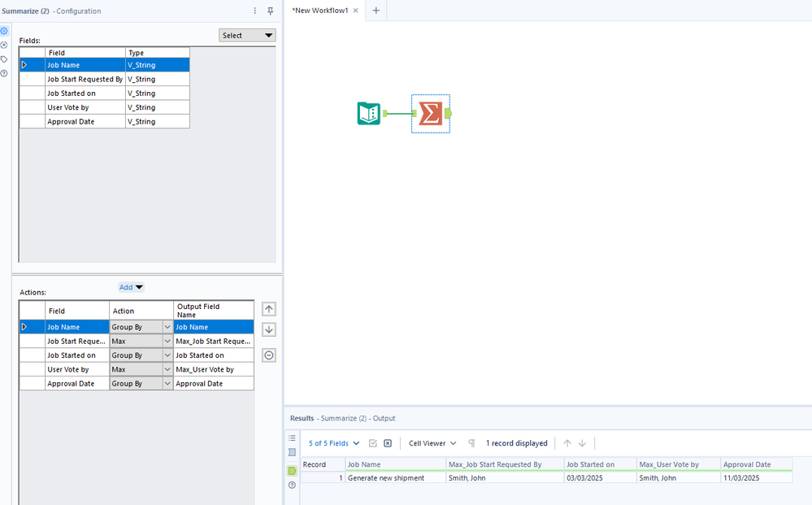Image resolution: width=812 pixels, height=505 pixels.
Task: Select the output anchor in Results pane
Action: pyautogui.click(x=292, y=471)
